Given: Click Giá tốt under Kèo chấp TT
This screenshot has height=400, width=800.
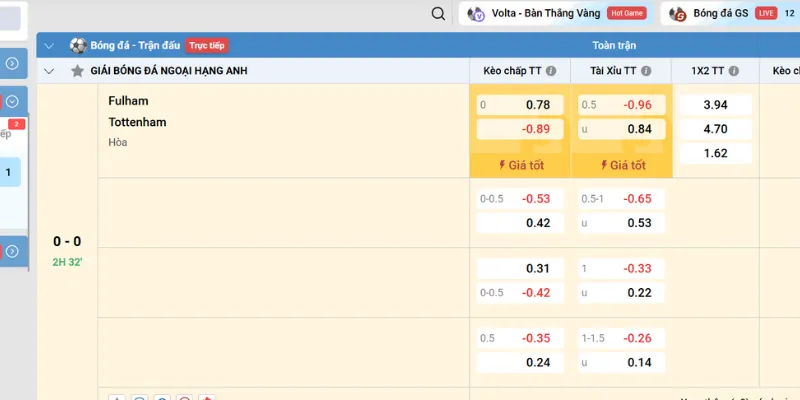Looking at the screenshot, I should pos(520,165).
